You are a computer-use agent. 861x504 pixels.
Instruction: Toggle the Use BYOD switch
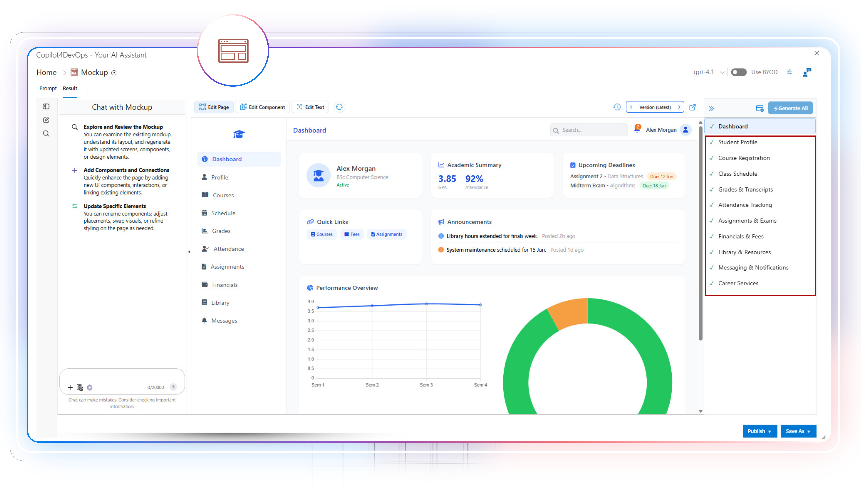click(739, 72)
